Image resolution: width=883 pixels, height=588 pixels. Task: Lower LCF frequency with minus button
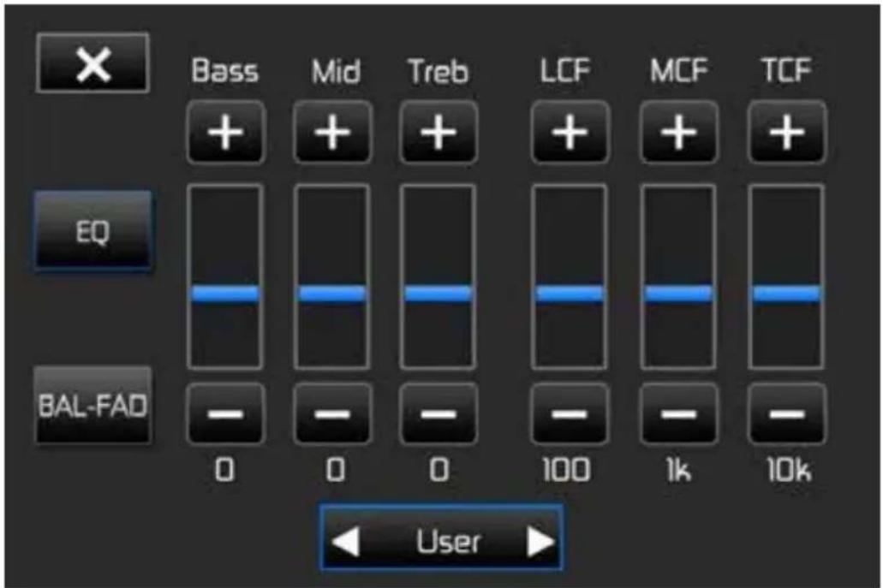pyautogui.click(x=570, y=414)
